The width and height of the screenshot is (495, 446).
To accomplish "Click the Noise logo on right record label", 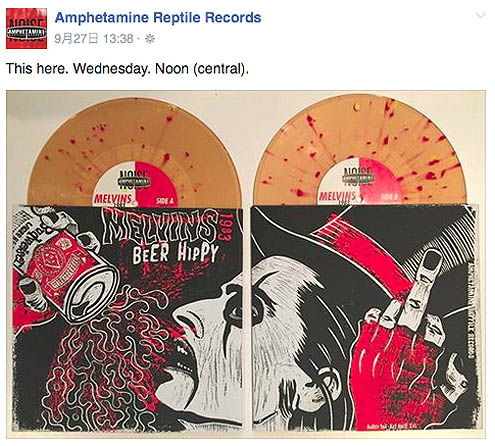I will click(359, 176).
